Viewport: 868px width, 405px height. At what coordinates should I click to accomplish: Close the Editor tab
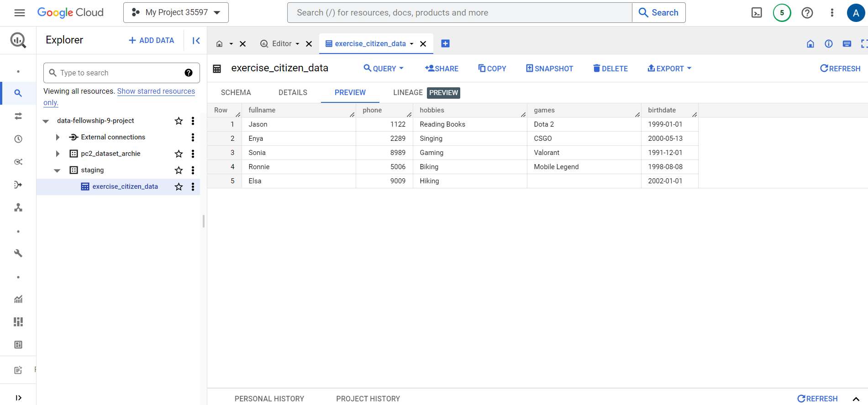point(309,44)
